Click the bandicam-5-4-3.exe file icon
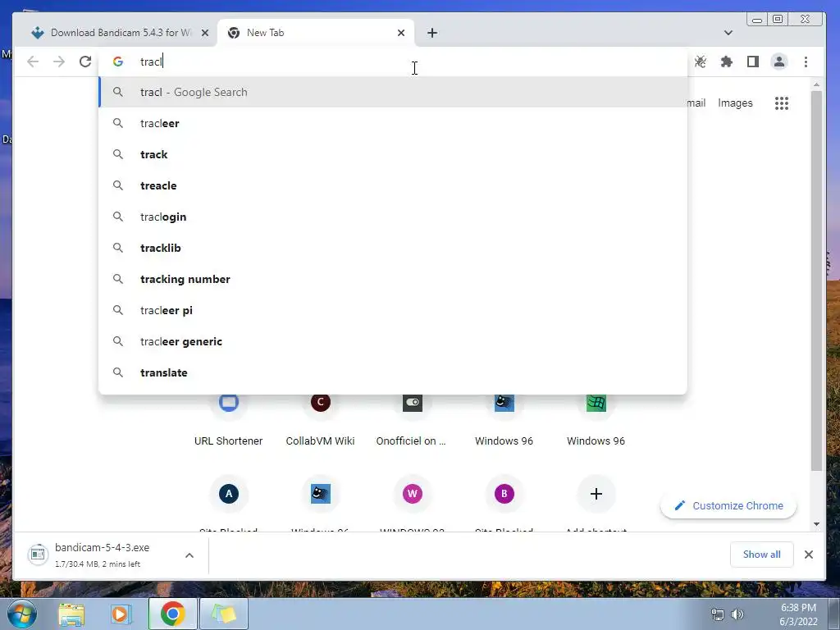The height and width of the screenshot is (630, 840). [x=38, y=555]
